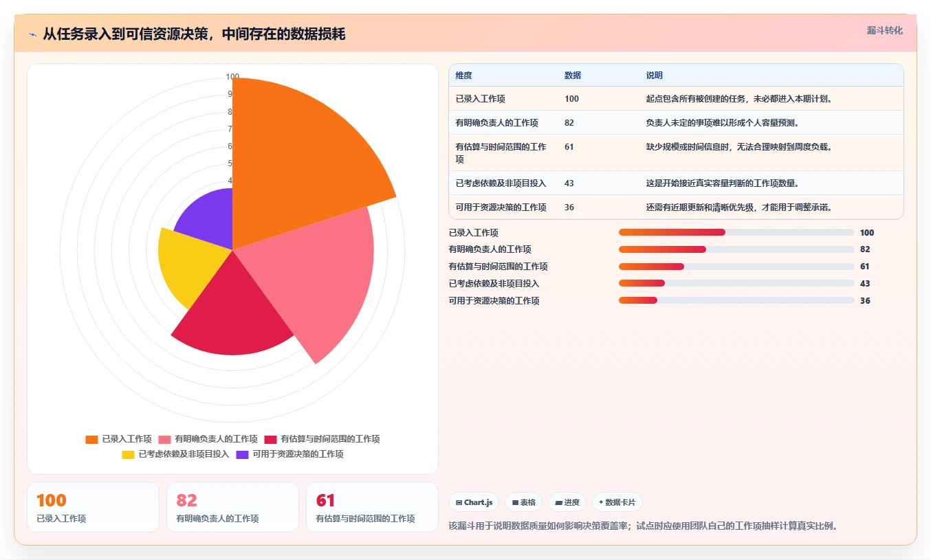This screenshot has height=560, width=931.
Task: Click the 漏斗转化 tag in the header
Action: [884, 31]
